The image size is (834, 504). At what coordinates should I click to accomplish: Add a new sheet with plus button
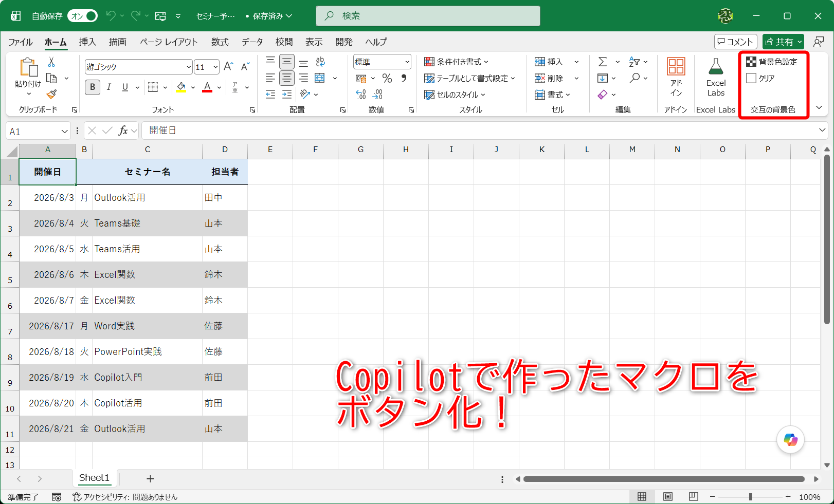150,479
